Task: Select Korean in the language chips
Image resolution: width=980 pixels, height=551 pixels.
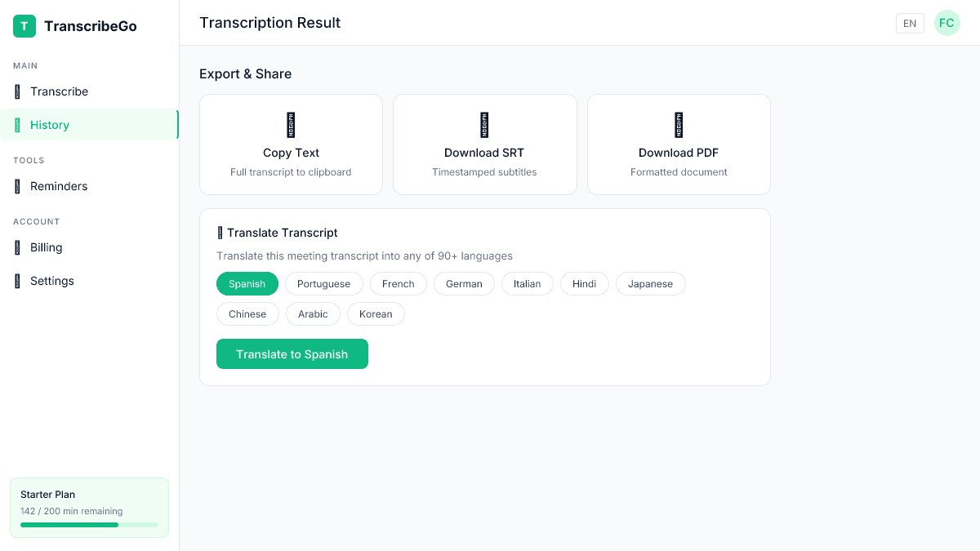Action: [376, 313]
